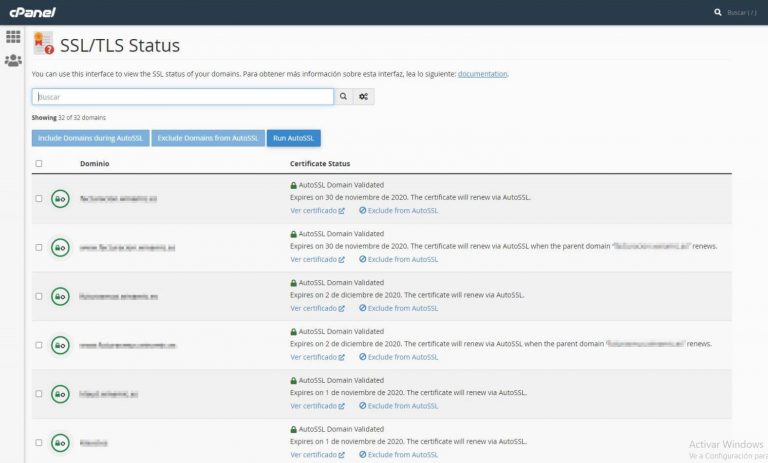768x463 pixels.
Task: Select the checkbox of the first 2 de diciembre row
Action: tap(39, 296)
